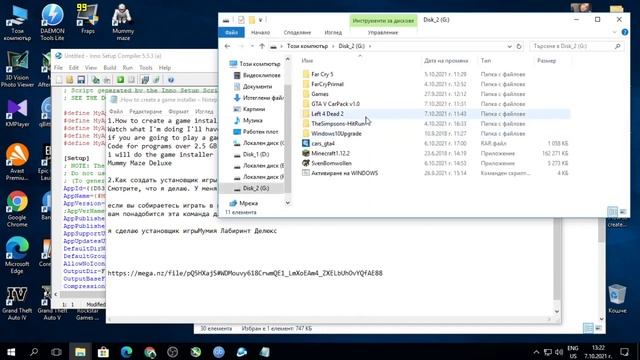Image resolution: width=640 pixels, height=360 pixels.
Task: Select the 'Този компютър' desktop icon
Action: tap(17, 22)
